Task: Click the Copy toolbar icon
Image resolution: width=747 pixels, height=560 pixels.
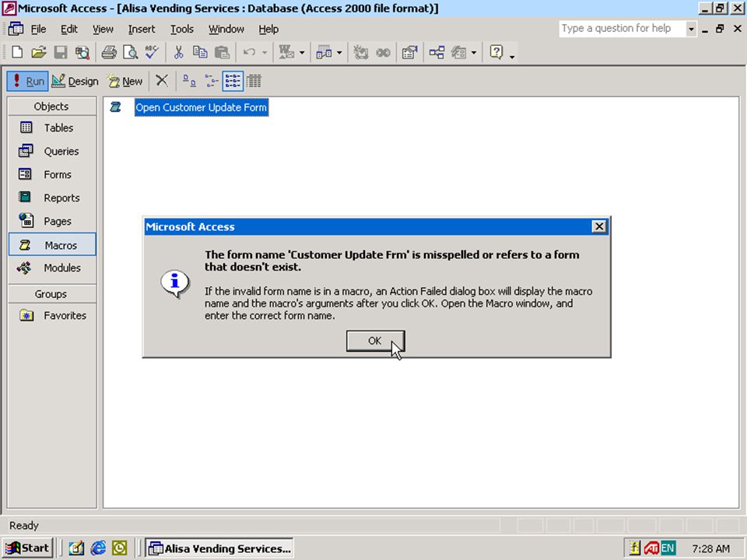Action: tap(200, 52)
